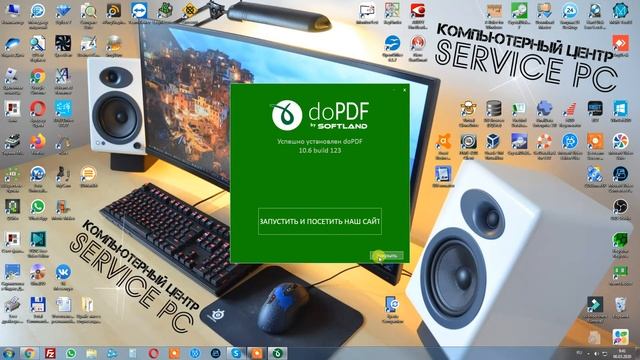Switch to Chrome in the taskbar

[x=29, y=353]
